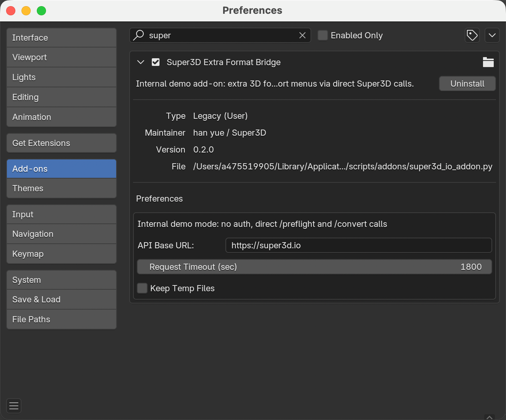Collapse Super3D Extra Format Bridge details

click(x=141, y=62)
